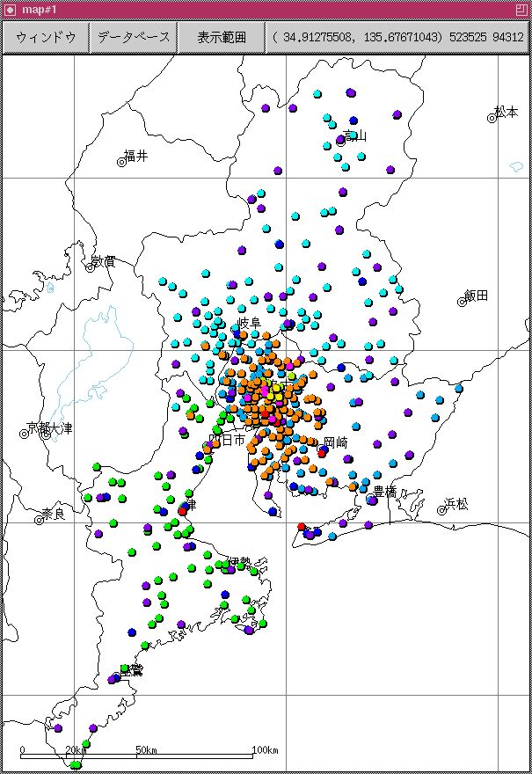Click the latitude/longitude coordinate readout

(397, 38)
